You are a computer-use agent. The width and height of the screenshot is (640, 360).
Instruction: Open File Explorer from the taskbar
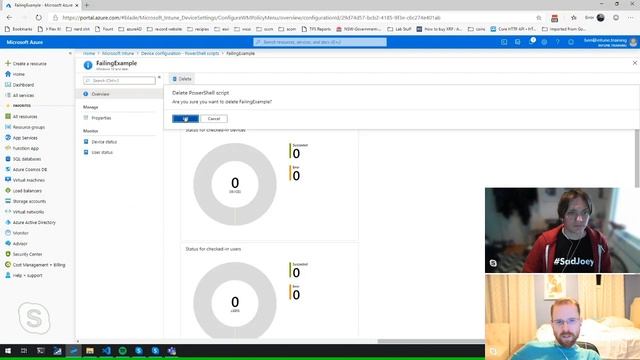coord(90,351)
